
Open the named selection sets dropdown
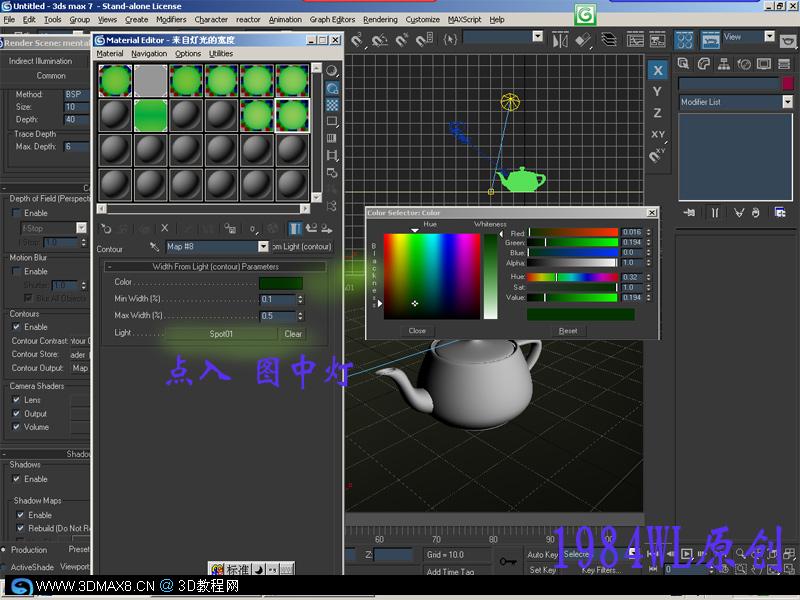(537, 36)
